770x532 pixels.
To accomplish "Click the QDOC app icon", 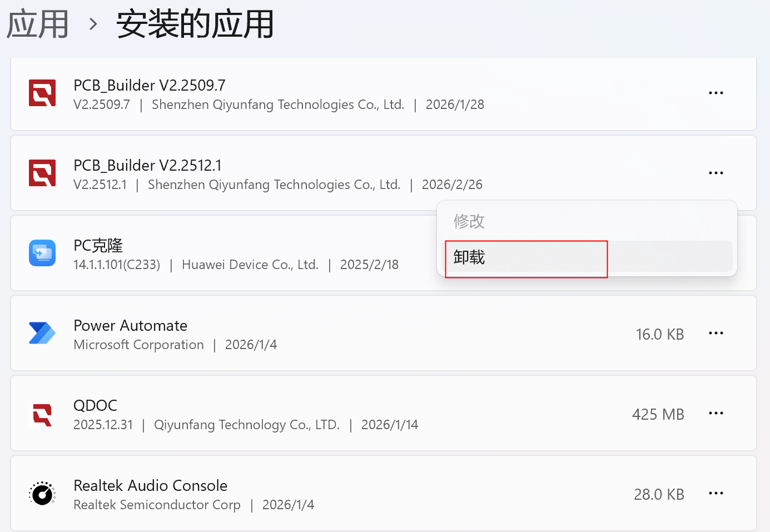I will point(42,414).
